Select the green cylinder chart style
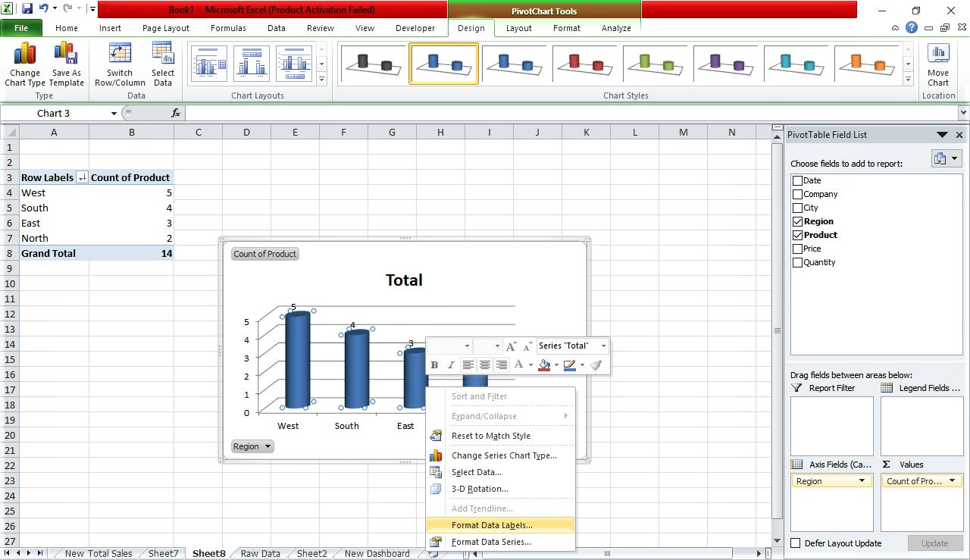The width and height of the screenshot is (970, 560). click(x=655, y=64)
